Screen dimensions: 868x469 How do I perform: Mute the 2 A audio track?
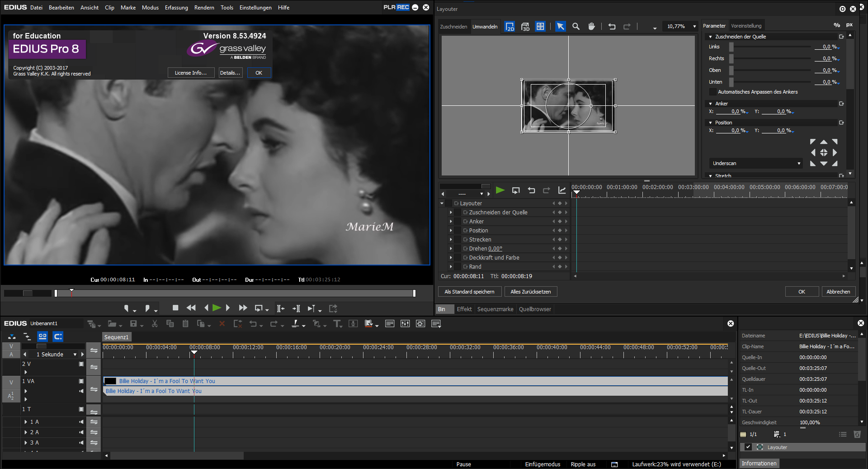(x=81, y=432)
